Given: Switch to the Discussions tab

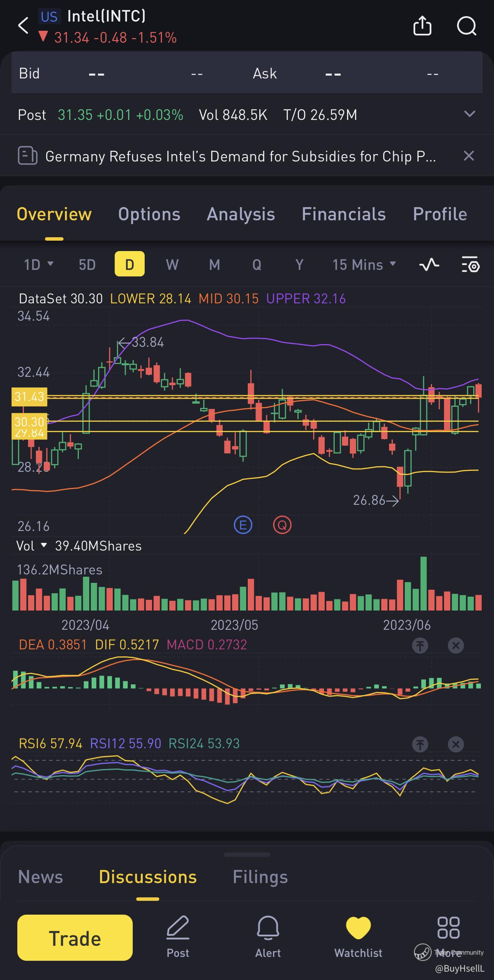Looking at the screenshot, I should click(148, 877).
